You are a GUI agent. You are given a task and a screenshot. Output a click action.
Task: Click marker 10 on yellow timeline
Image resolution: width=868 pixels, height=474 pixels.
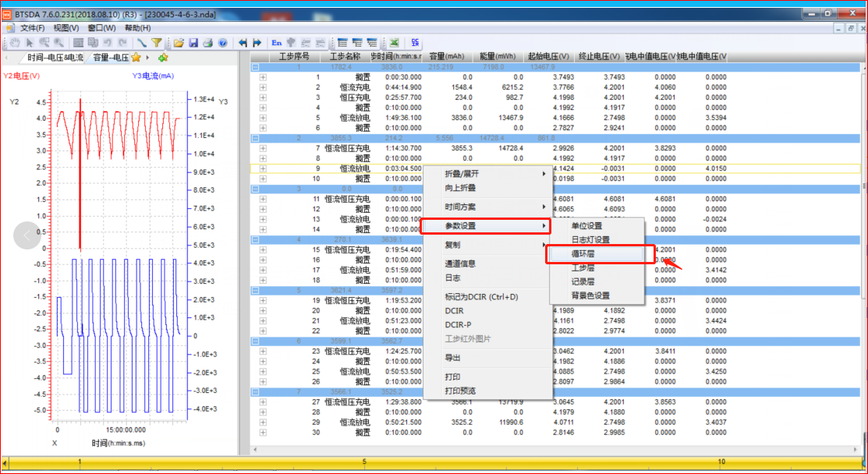[721, 461]
